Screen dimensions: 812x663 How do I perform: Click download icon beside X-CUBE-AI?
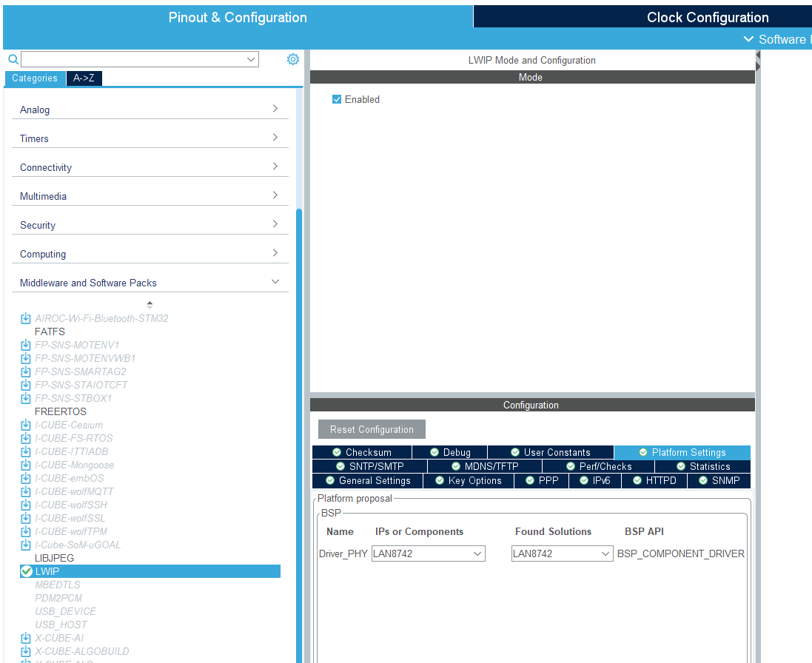click(26, 639)
